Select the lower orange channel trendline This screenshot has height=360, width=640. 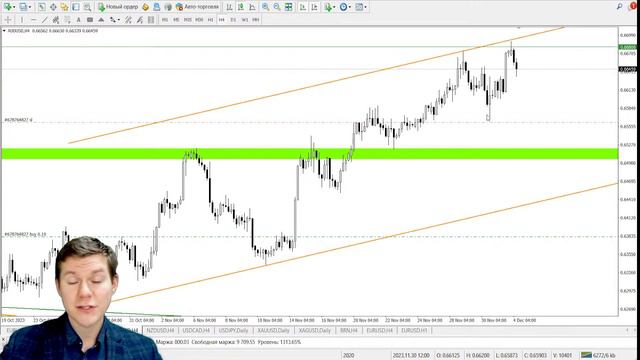pyautogui.click(x=363, y=243)
